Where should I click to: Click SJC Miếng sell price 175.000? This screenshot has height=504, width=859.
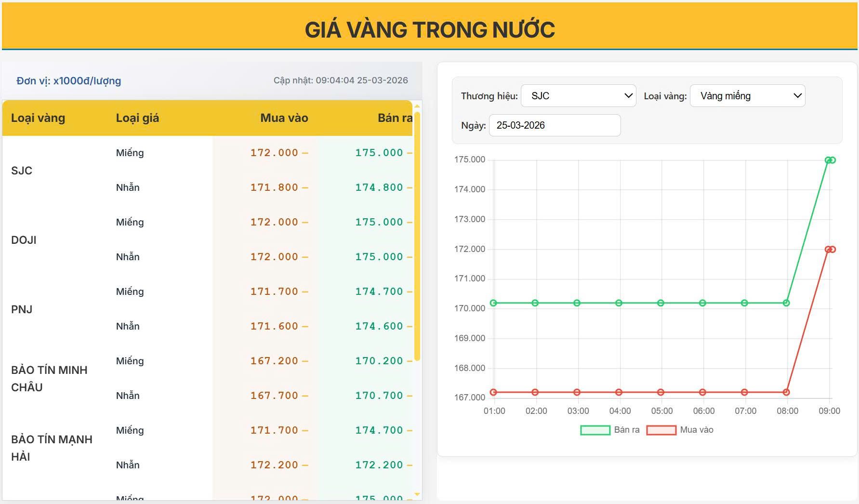pos(379,153)
